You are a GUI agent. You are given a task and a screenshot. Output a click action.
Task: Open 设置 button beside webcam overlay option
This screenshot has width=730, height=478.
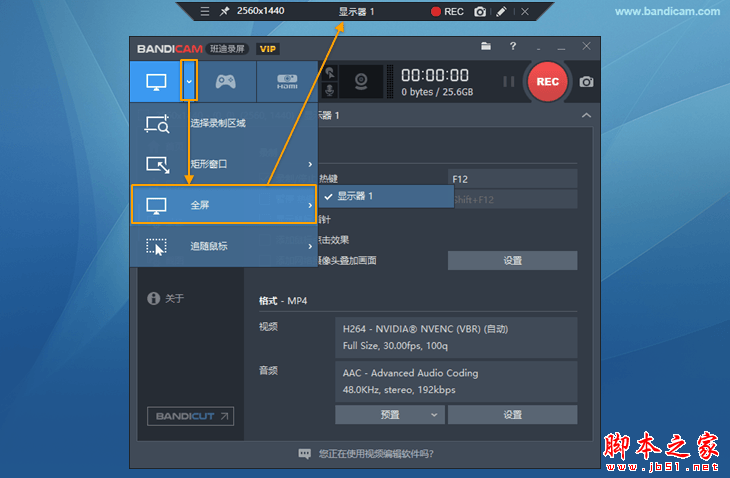(x=513, y=261)
